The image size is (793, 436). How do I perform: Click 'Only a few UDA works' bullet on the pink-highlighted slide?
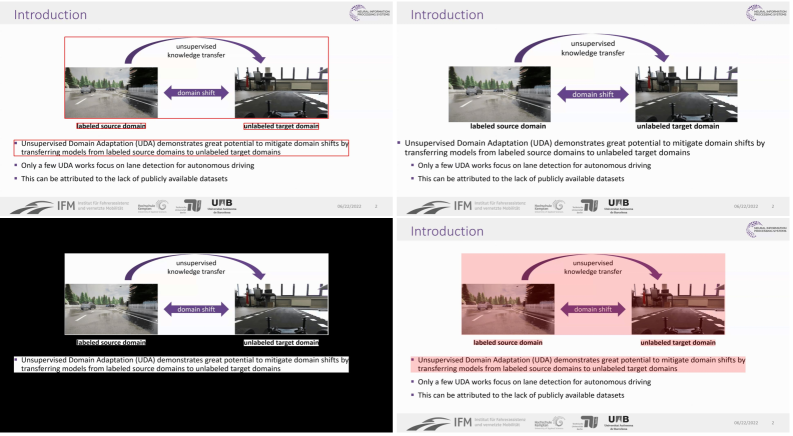coord(531,382)
